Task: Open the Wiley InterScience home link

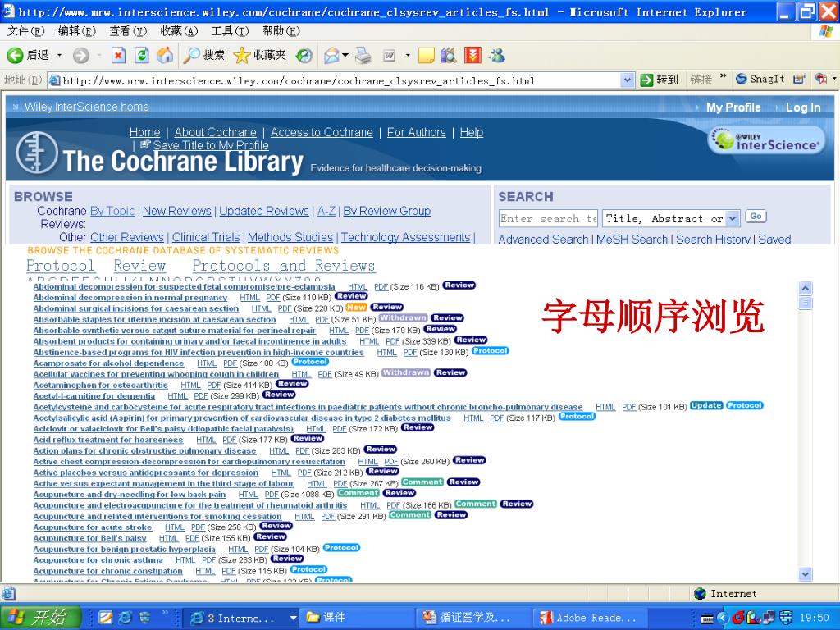Action: click(87, 107)
